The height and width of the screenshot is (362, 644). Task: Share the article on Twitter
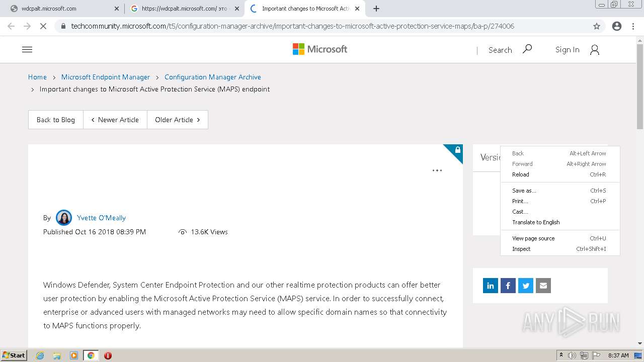click(x=526, y=286)
